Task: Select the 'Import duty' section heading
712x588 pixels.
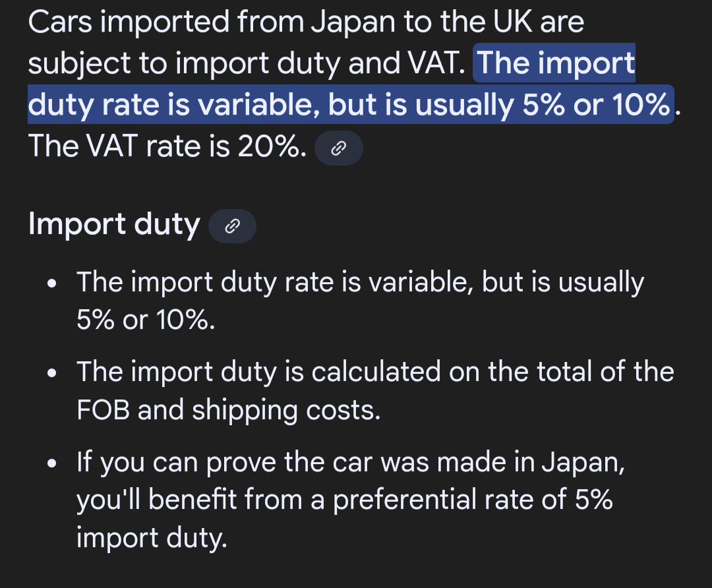Action: [114, 225]
